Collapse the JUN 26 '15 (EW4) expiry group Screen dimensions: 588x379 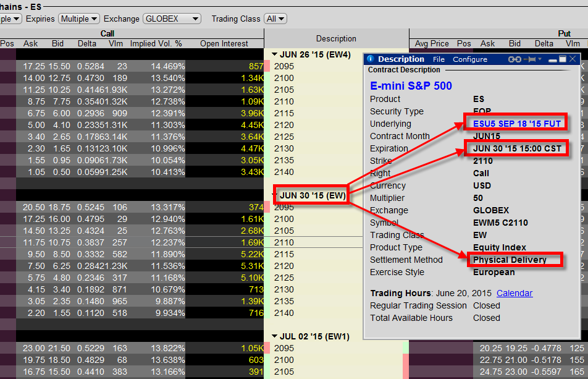pyautogui.click(x=275, y=54)
